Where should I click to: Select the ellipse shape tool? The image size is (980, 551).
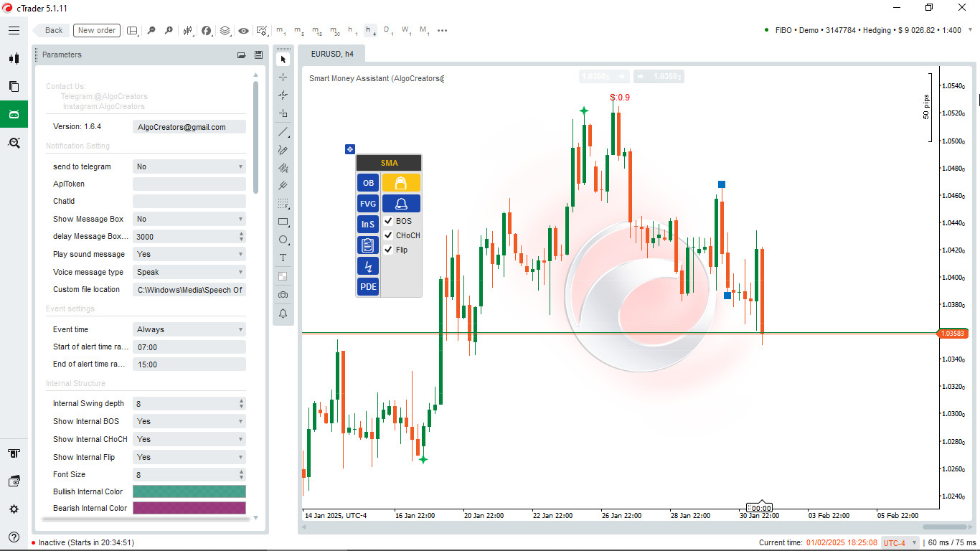pos(283,240)
